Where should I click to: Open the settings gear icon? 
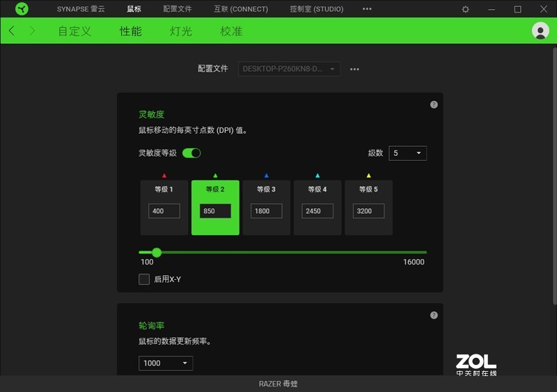[x=465, y=9]
